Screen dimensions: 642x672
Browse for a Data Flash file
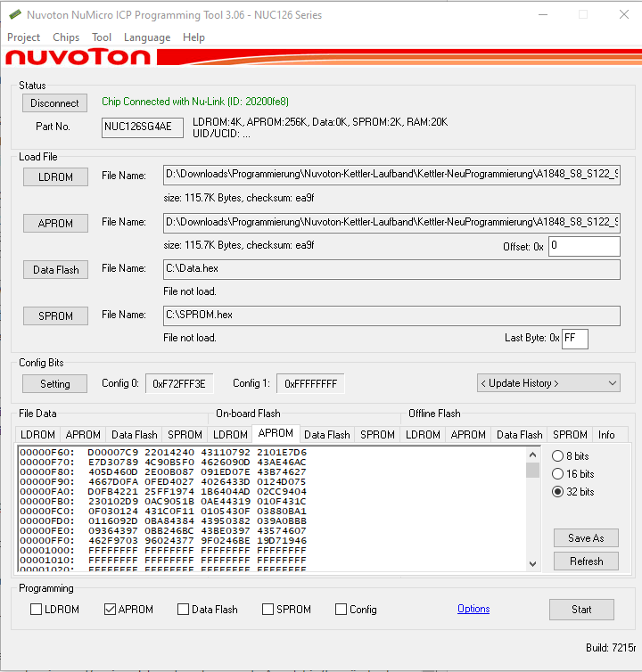tap(56, 269)
